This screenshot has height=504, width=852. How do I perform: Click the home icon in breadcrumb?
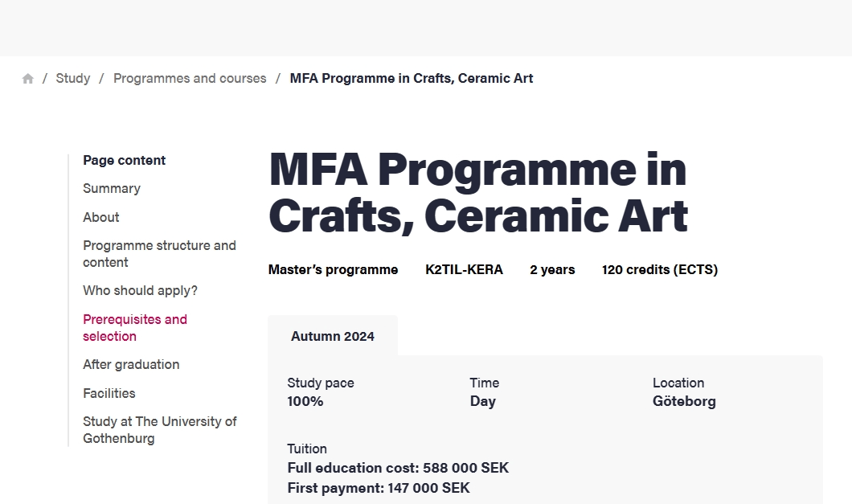[27, 79]
